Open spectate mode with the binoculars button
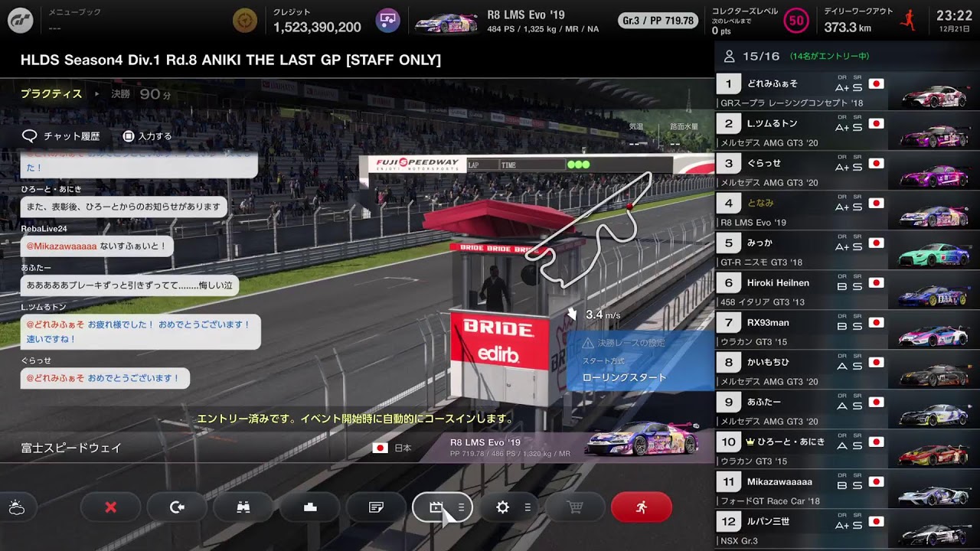Image resolution: width=980 pixels, height=551 pixels. pyautogui.click(x=243, y=507)
